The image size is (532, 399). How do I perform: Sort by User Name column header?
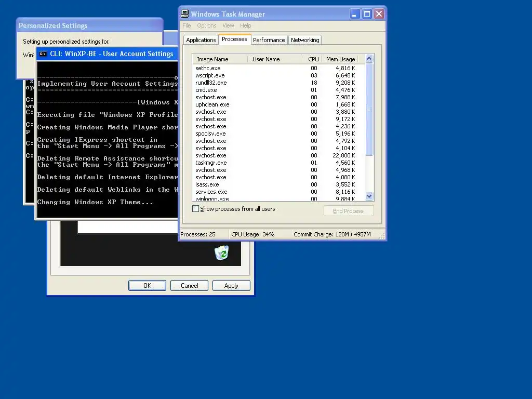pyautogui.click(x=275, y=59)
